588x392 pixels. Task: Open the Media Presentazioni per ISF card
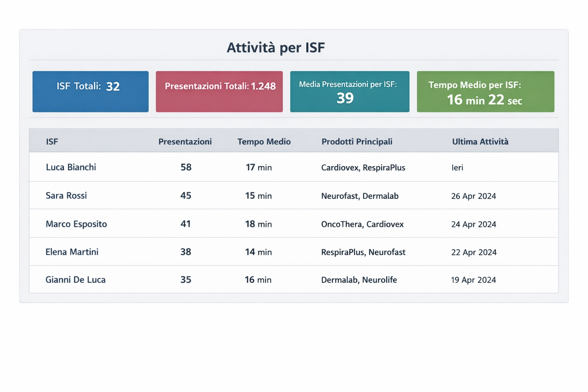point(350,91)
